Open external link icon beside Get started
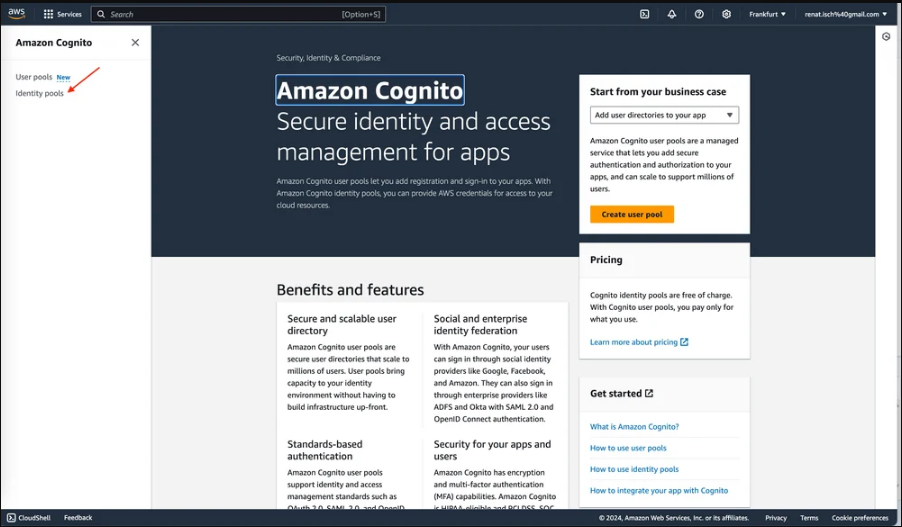The width and height of the screenshot is (902, 527). tap(649, 394)
